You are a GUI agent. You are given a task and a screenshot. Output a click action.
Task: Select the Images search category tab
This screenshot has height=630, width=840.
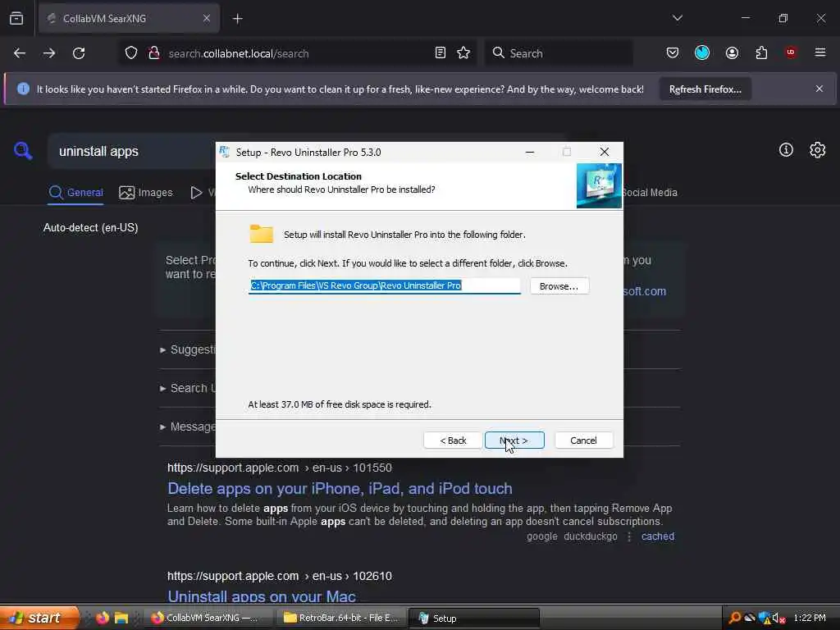[x=146, y=192]
